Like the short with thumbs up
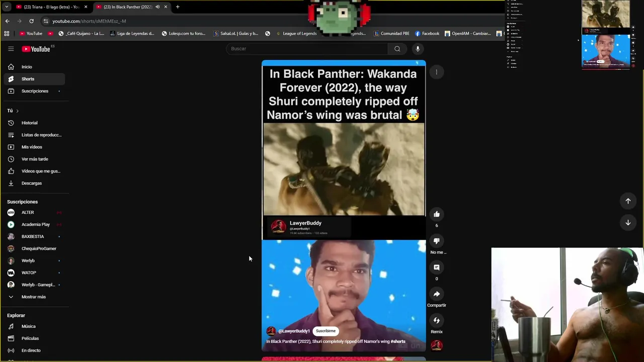The width and height of the screenshot is (644, 362). coord(437,214)
